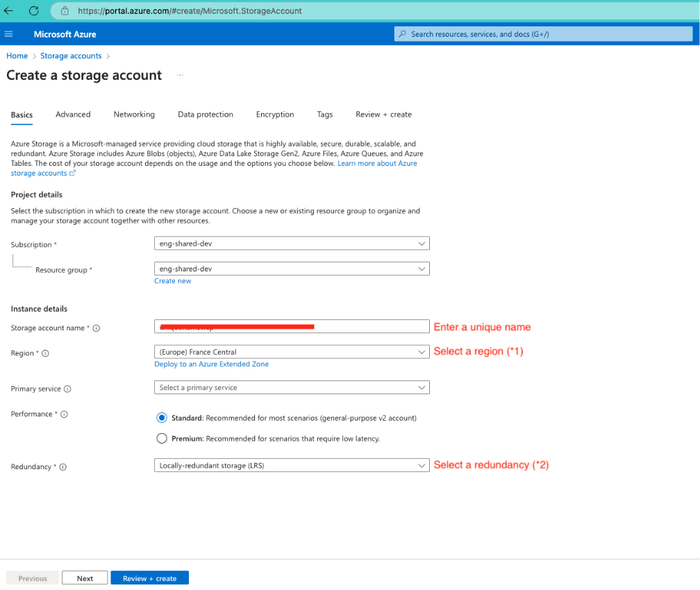Viewport: 700px width, 590px height.
Task: Switch to the Networking tab
Action: pos(133,115)
